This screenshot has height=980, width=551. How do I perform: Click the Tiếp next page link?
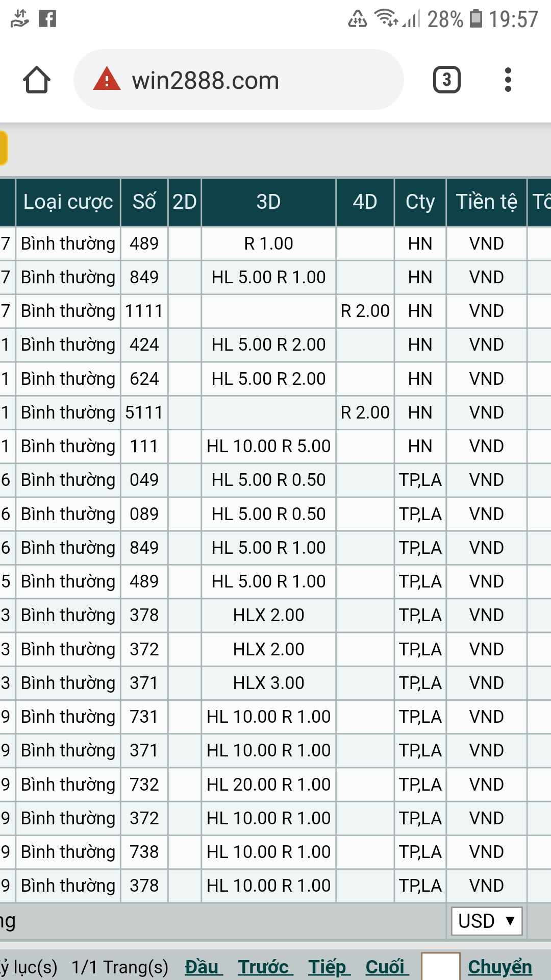click(x=328, y=967)
